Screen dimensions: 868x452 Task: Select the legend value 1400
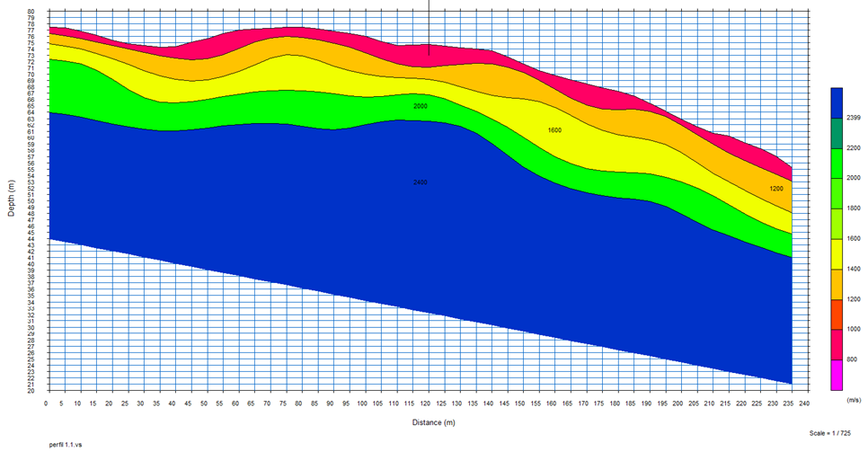coord(853,270)
